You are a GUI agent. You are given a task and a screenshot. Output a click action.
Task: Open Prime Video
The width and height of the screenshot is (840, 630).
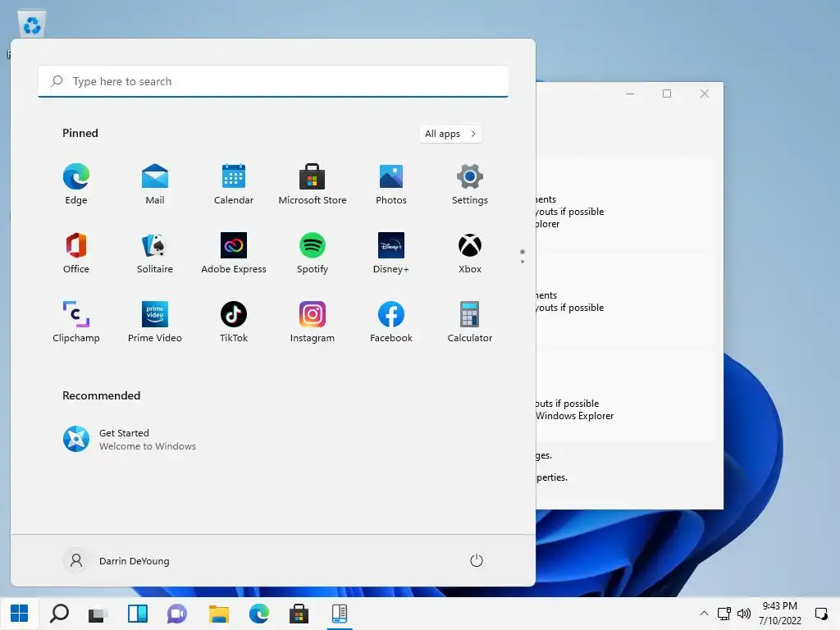155,322
